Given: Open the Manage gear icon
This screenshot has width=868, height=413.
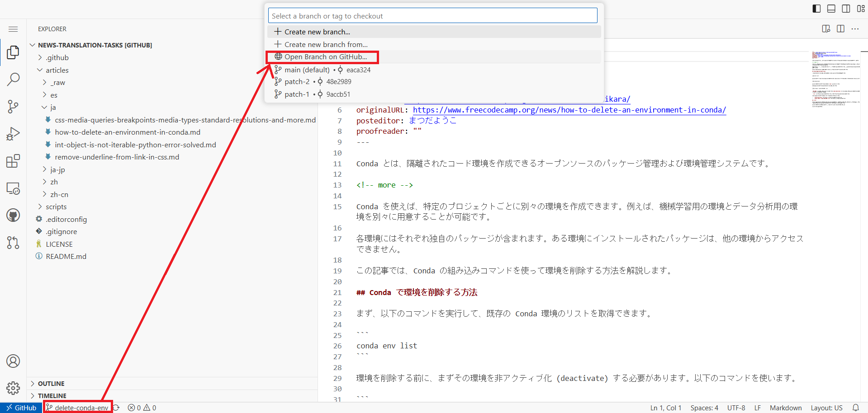Looking at the screenshot, I should pos(13,388).
